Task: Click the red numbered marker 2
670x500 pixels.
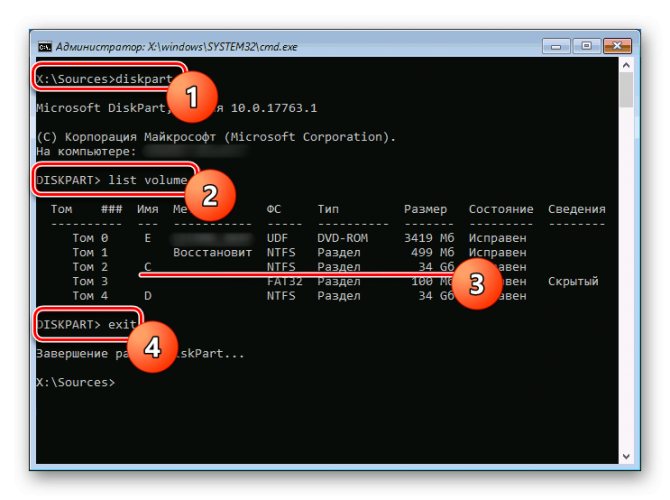Action: tap(208, 196)
